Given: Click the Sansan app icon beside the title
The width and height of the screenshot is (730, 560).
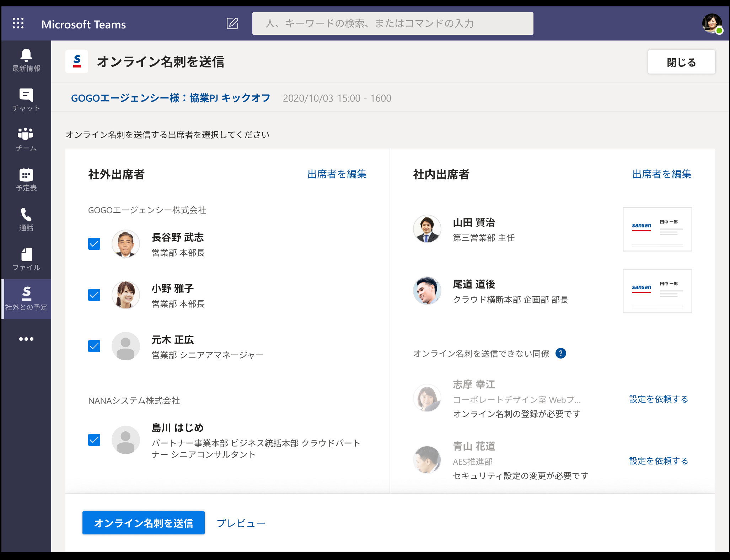Looking at the screenshot, I should 76,61.
